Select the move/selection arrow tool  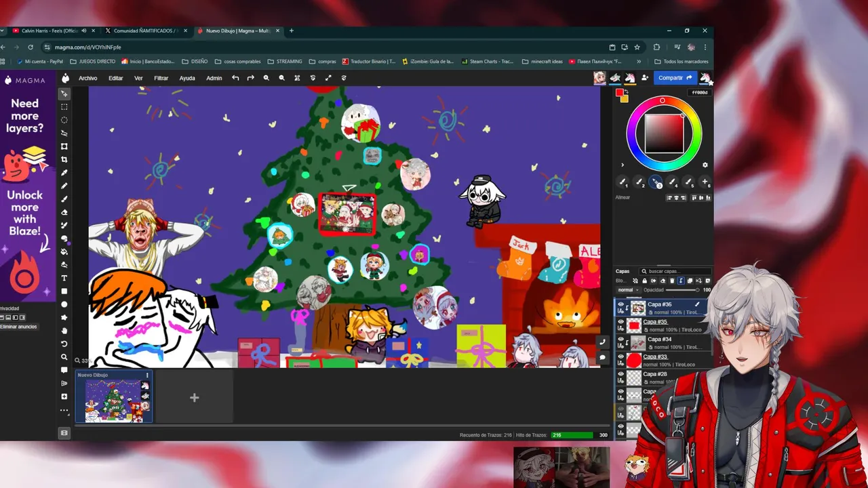click(64, 94)
